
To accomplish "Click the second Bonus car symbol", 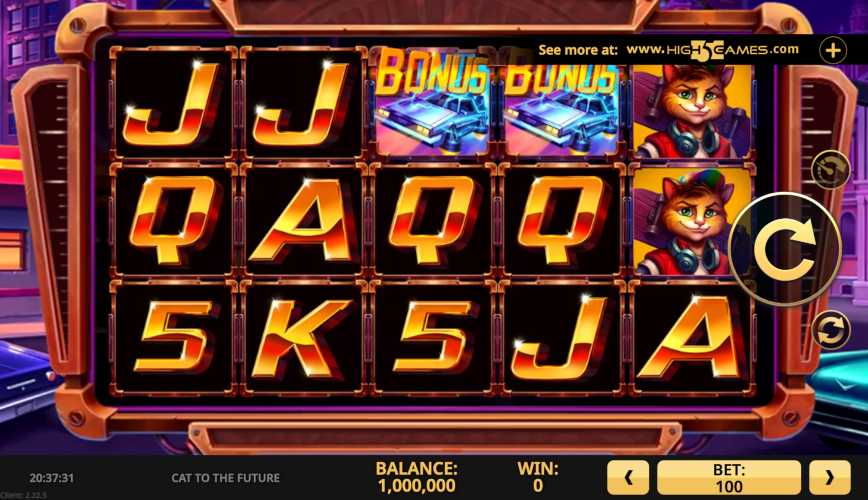I will point(561,101).
